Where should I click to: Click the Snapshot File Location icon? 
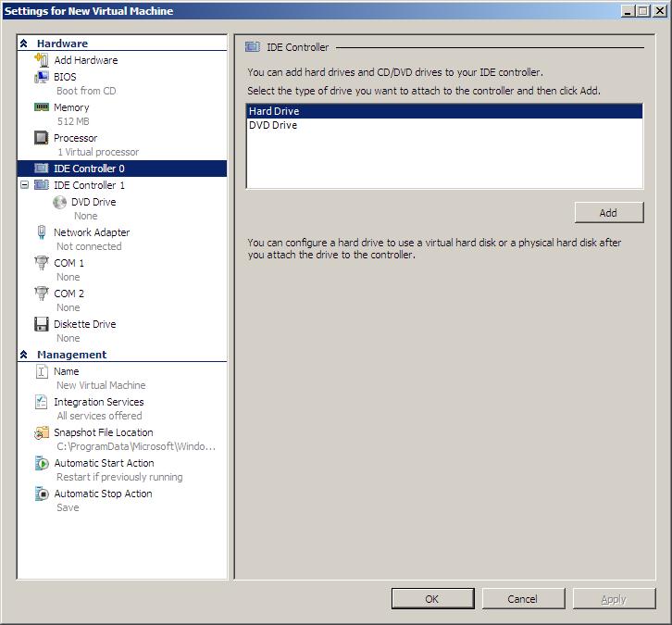(41, 432)
